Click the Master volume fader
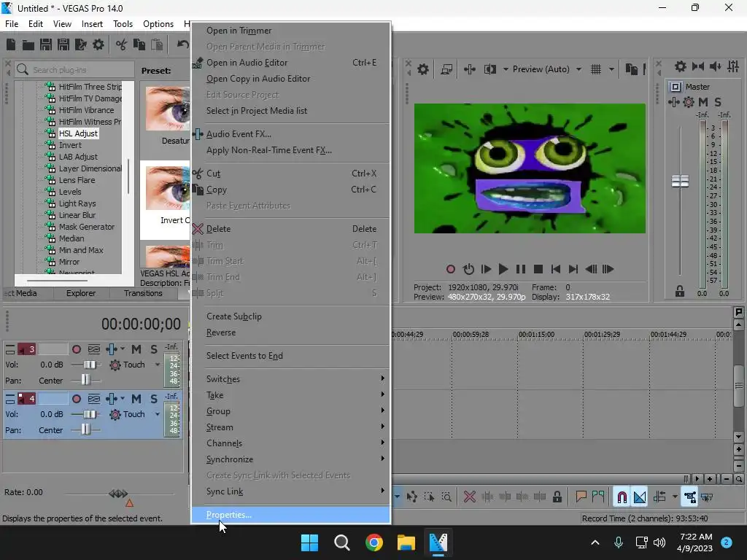747x560 pixels. [x=680, y=181]
